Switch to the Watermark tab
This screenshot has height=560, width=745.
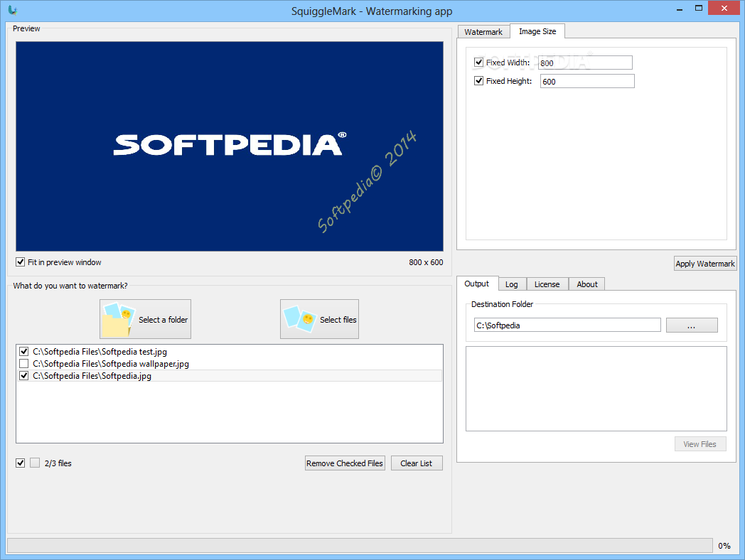click(x=483, y=32)
